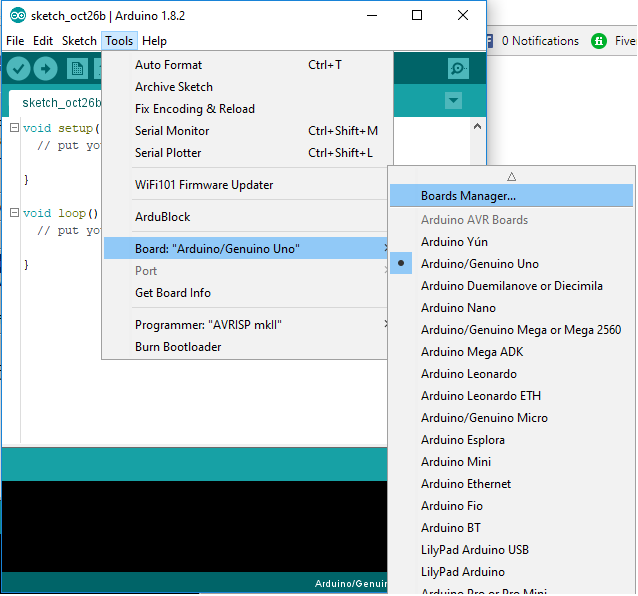
Task: Select Fix Encoding & Reload
Action: pos(247,109)
